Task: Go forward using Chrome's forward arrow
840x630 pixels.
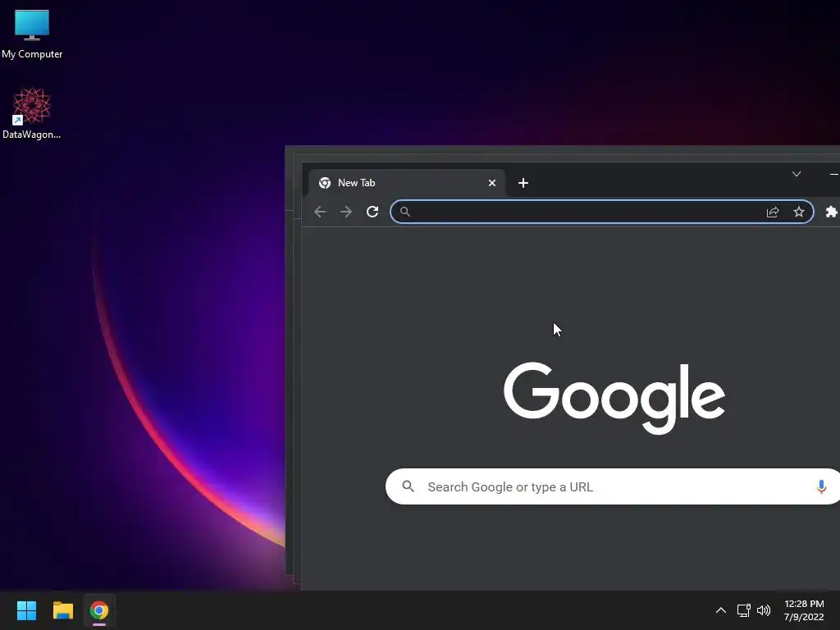Action: point(346,212)
